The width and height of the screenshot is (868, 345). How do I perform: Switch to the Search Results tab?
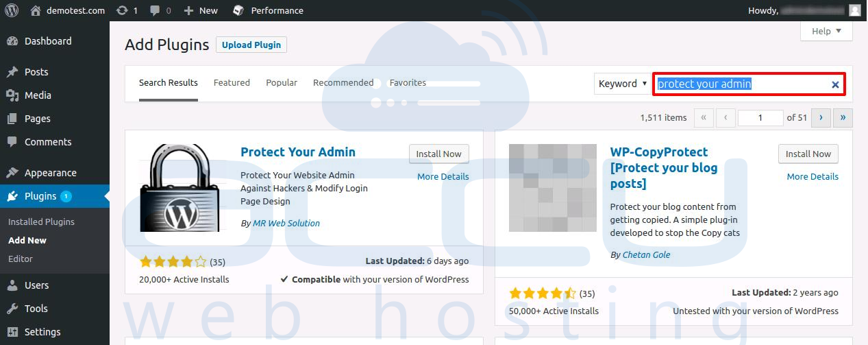click(x=169, y=82)
